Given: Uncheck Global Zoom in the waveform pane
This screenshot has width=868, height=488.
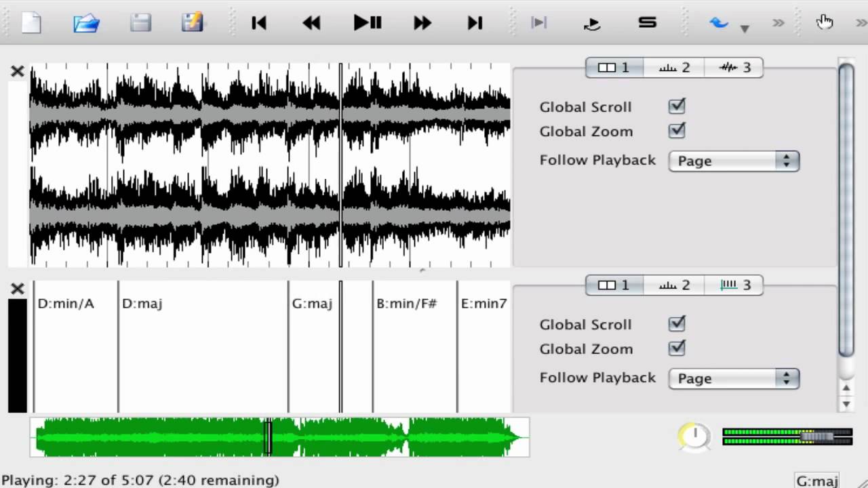Looking at the screenshot, I should [x=677, y=131].
